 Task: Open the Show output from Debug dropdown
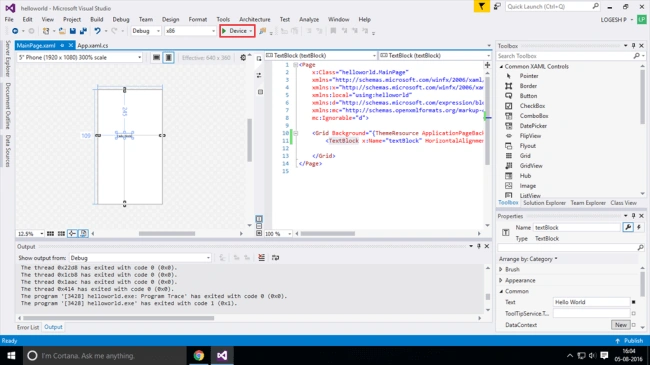tap(140, 258)
